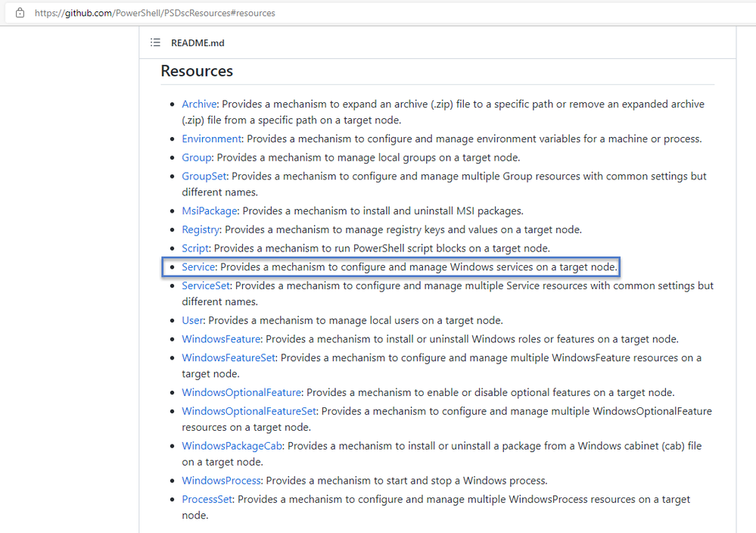Follow the Script resource link
Image resolution: width=756 pixels, height=533 pixels.
194,248
